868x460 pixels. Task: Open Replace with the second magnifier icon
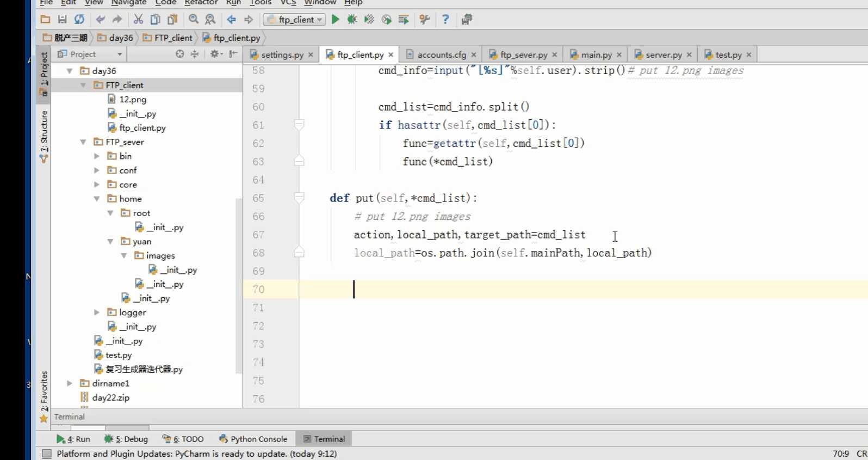click(x=210, y=20)
